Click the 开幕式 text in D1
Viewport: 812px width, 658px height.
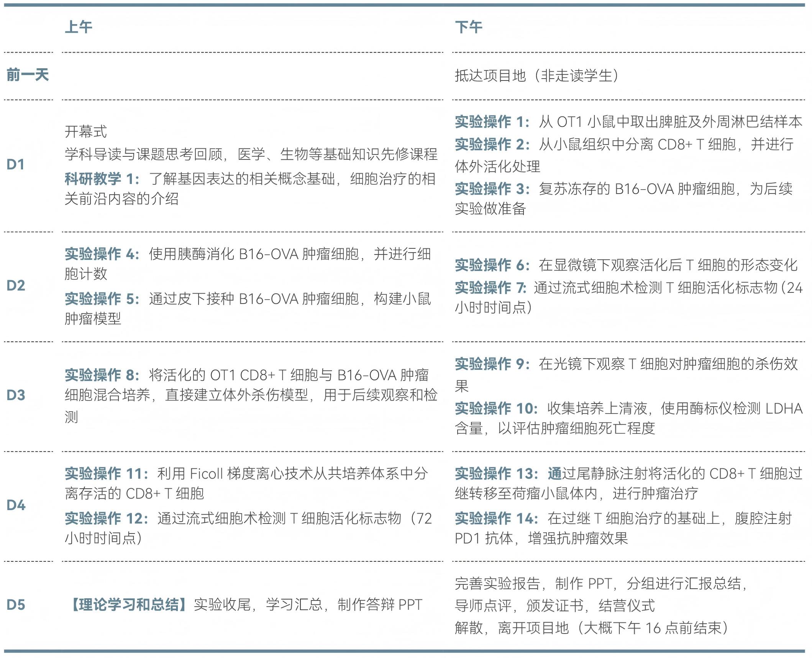(x=86, y=132)
